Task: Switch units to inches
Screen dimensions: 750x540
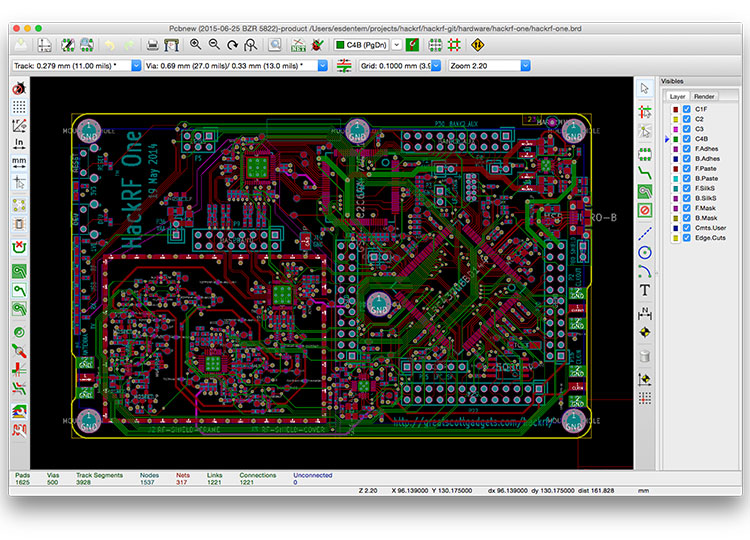Action: click(19, 143)
